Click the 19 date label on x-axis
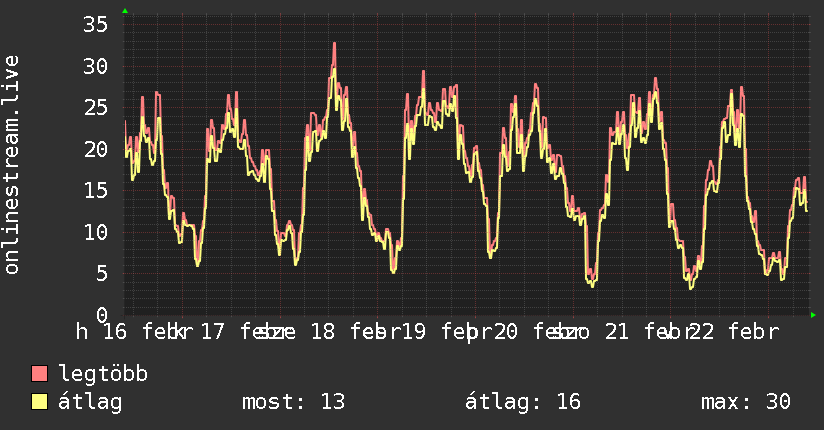This screenshot has width=824, height=430. 414,332
